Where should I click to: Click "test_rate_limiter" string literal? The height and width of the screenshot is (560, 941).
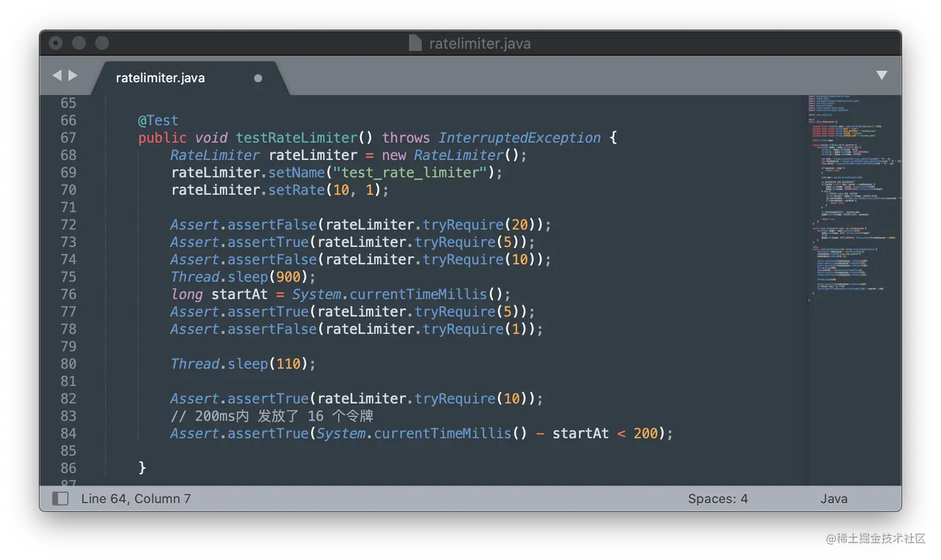pyautogui.click(x=410, y=172)
